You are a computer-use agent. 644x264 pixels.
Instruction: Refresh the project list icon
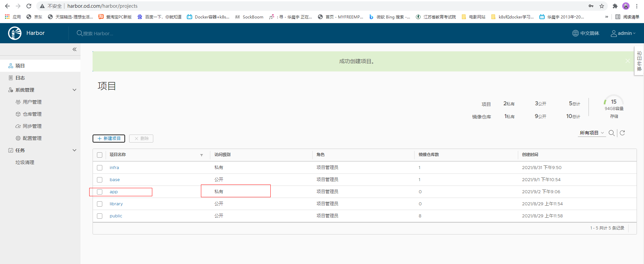622,133
